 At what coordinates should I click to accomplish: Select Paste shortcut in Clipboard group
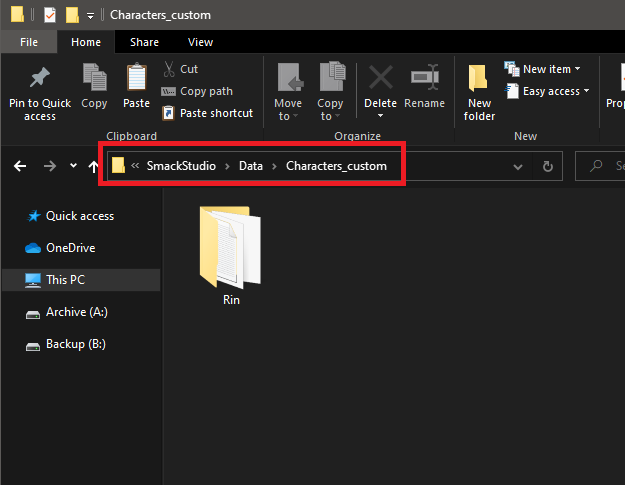point(207,113)
